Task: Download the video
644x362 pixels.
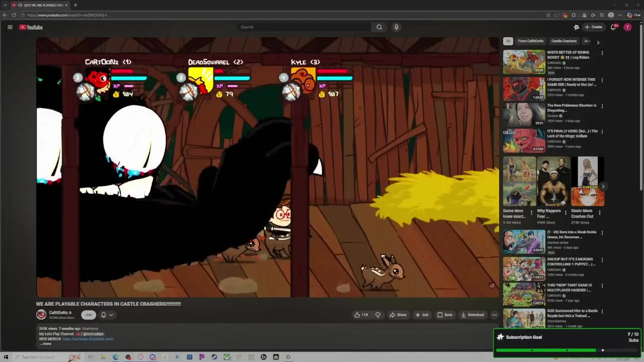Action: (472, 315)
